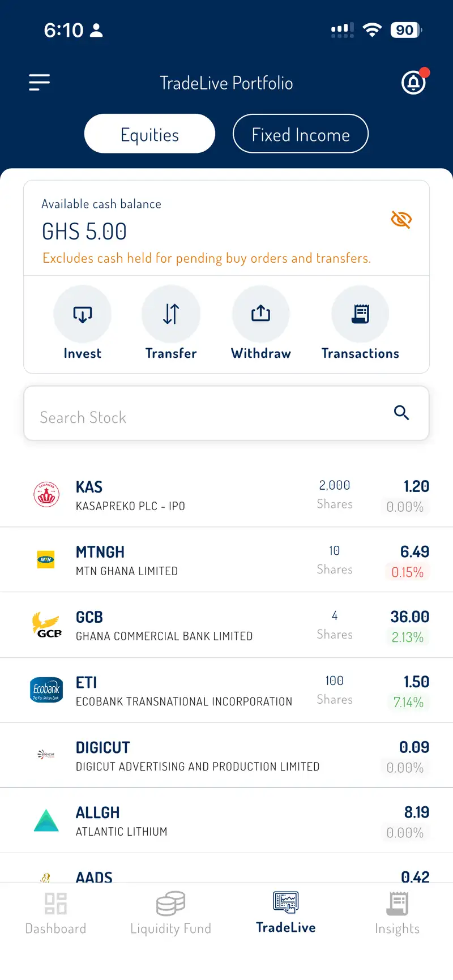Image resolution: width=453 pixels, height=980 pixels.
Task: Tap the Transfer arrows icon
Action: (x=171, y=314)
